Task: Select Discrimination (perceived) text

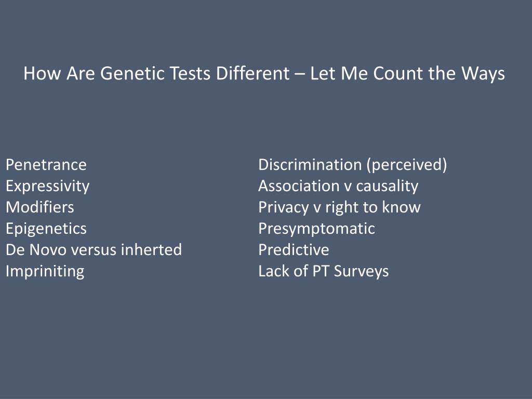Action: click(353, 165)
